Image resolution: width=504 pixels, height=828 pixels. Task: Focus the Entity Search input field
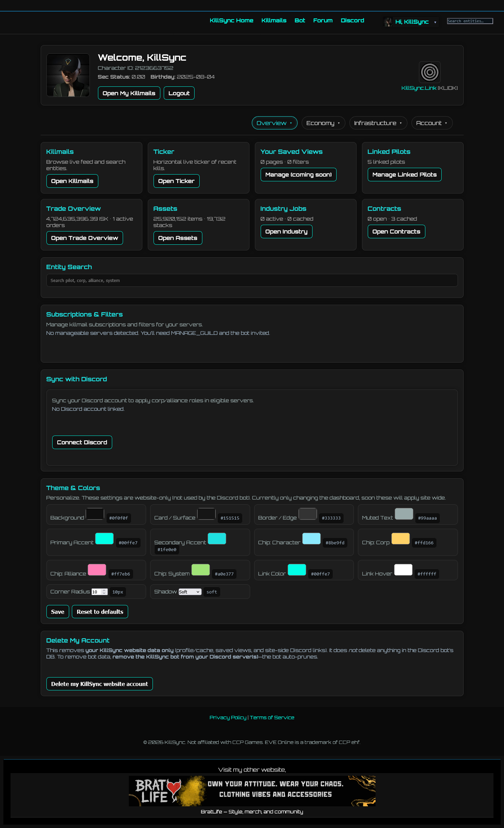[252, 280]
